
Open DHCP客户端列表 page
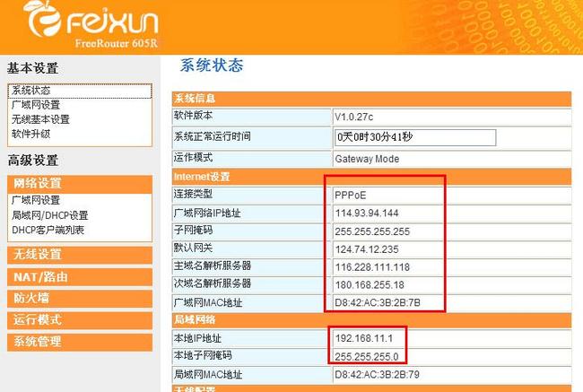(x=48, y=230)
